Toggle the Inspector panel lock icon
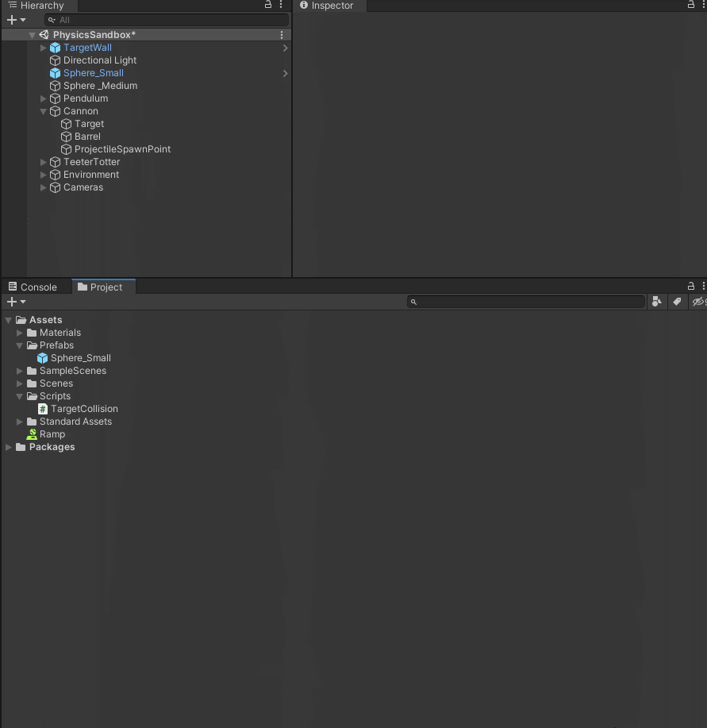This screenshot has height=728, width=707. 690,5
